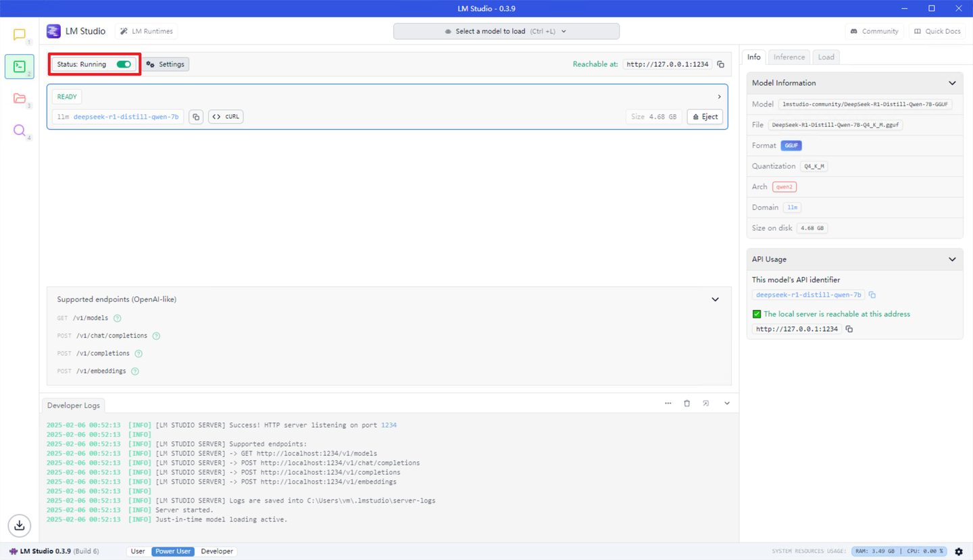Select the Developer Logs tab
The image size is (973, 560).
[74, 405]
